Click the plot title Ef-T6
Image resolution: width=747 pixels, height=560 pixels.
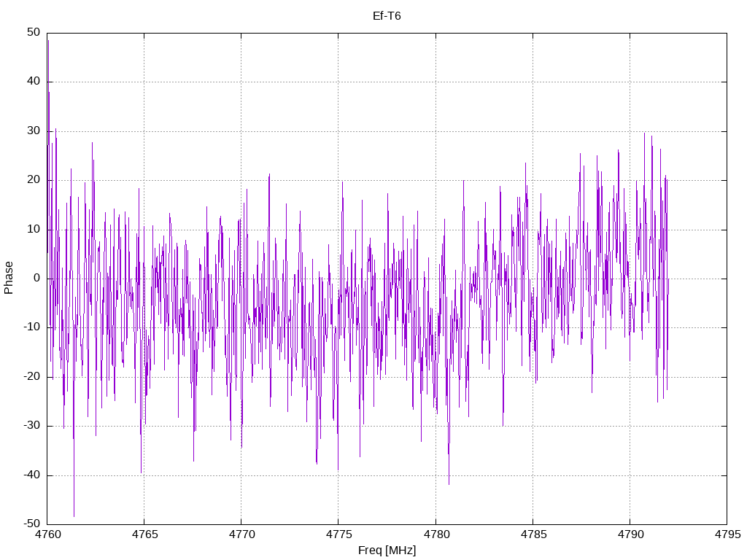[x=387, y=16]
